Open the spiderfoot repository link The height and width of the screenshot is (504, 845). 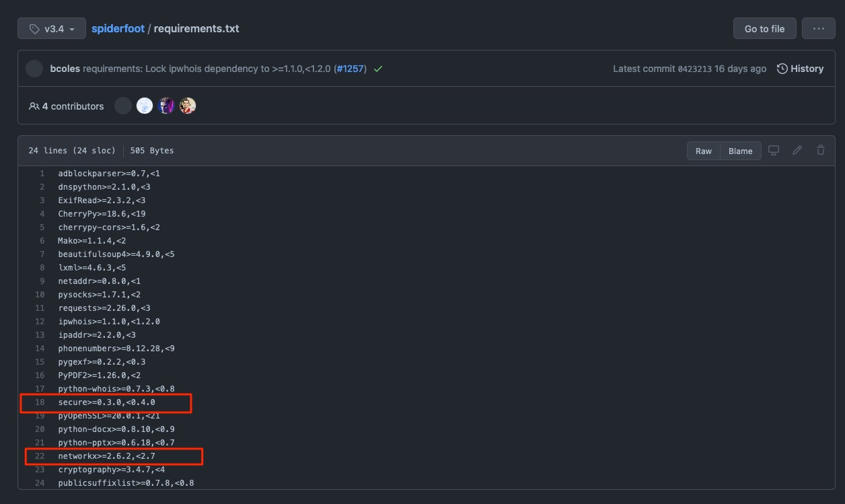pyautogui.click(x=117, y=28)
